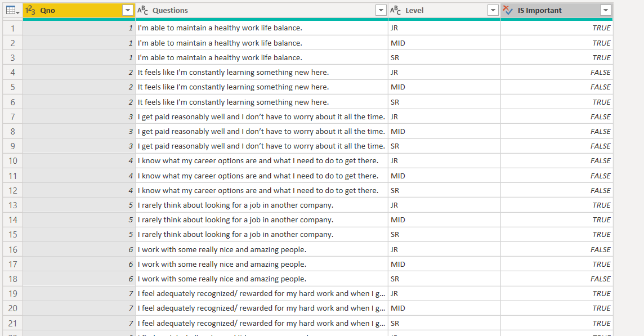Open the table menu icon in the top-left corner
The width and height of the screenshot is (644, 336).
point(12,10)
